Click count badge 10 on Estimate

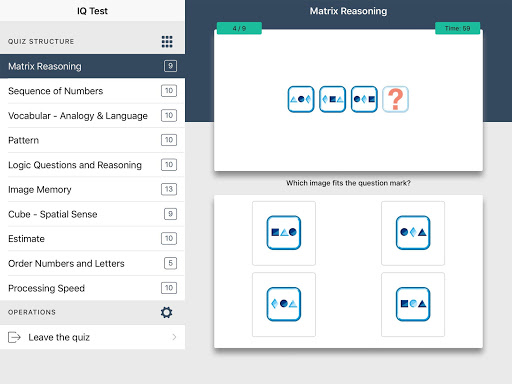(x=169, y=239)
